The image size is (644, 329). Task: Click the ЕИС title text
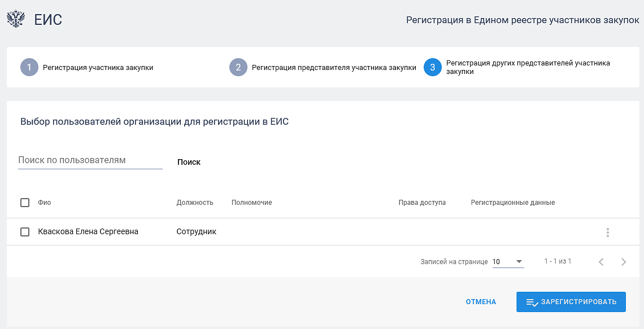coord(48,20)
